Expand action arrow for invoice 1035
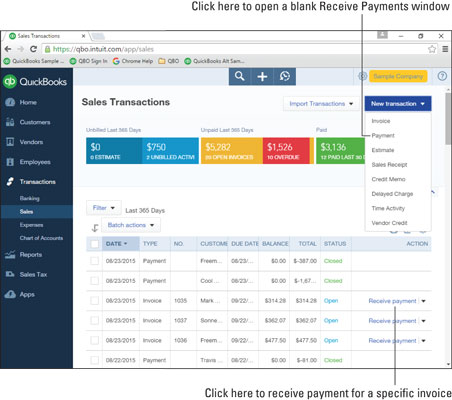This screenshot has height=400, width=452. coord(423,301)
